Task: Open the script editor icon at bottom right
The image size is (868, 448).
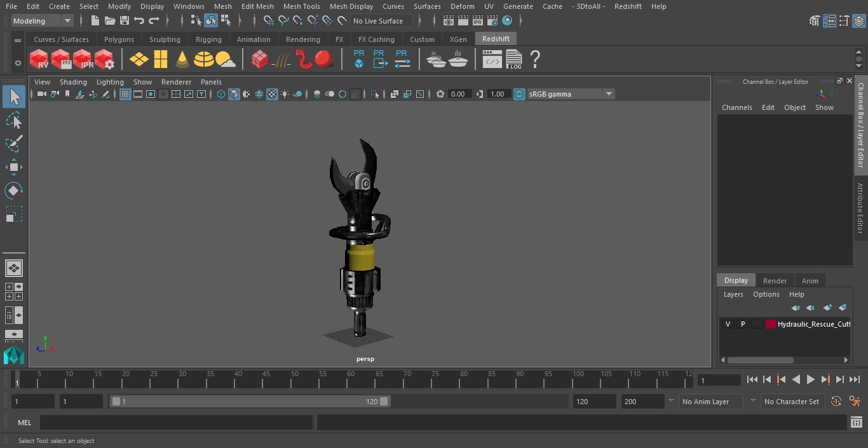Action: (856, 423)
